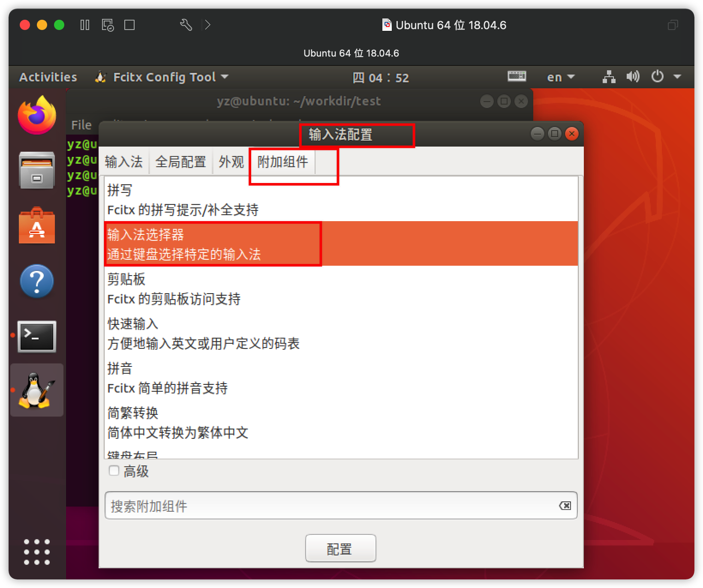Open the Files manager dock icon
The image size is (703, 588).
point(37,170)
